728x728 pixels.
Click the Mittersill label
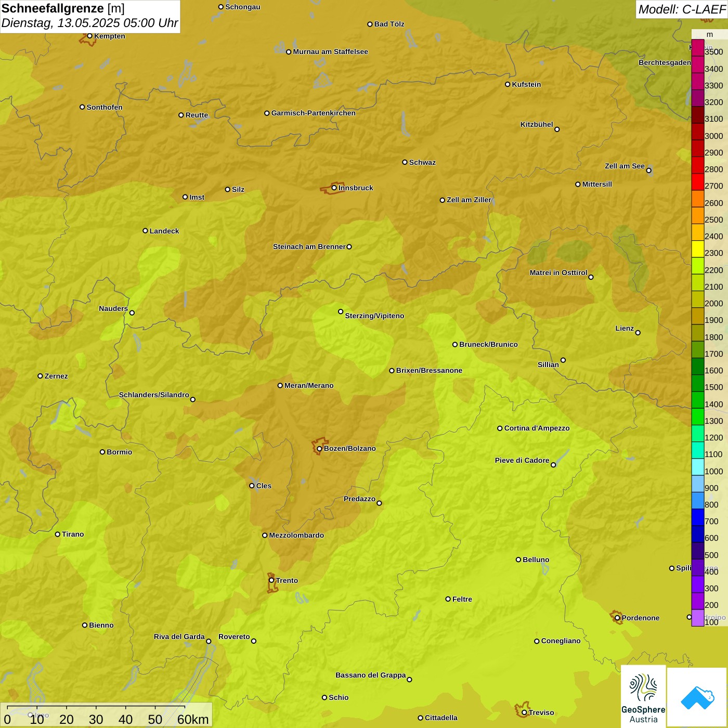click(597, 184)
